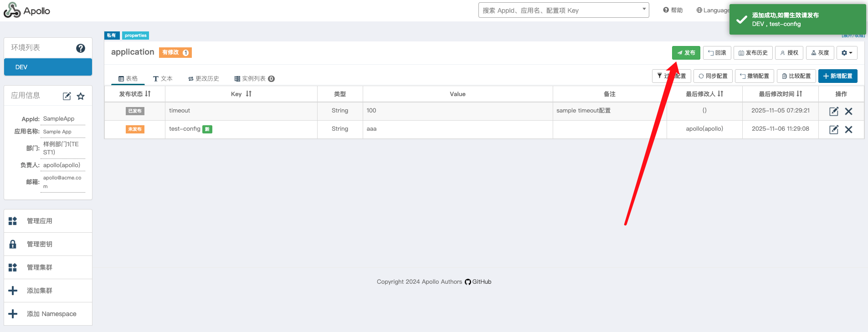
Task: Click apollo(apollo) last modifier cell
Action: 704,129
